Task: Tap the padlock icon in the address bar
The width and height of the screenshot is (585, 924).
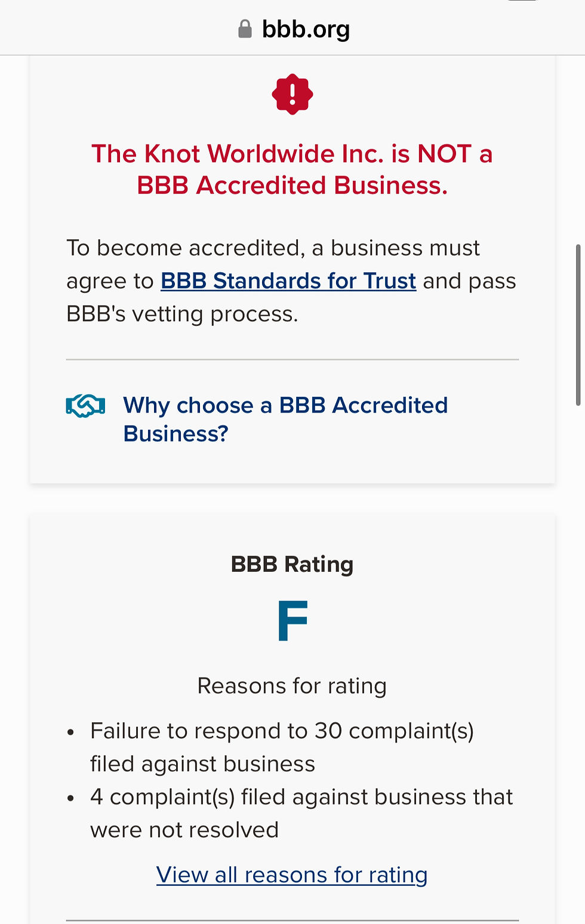Action: [x=245, y=27]
